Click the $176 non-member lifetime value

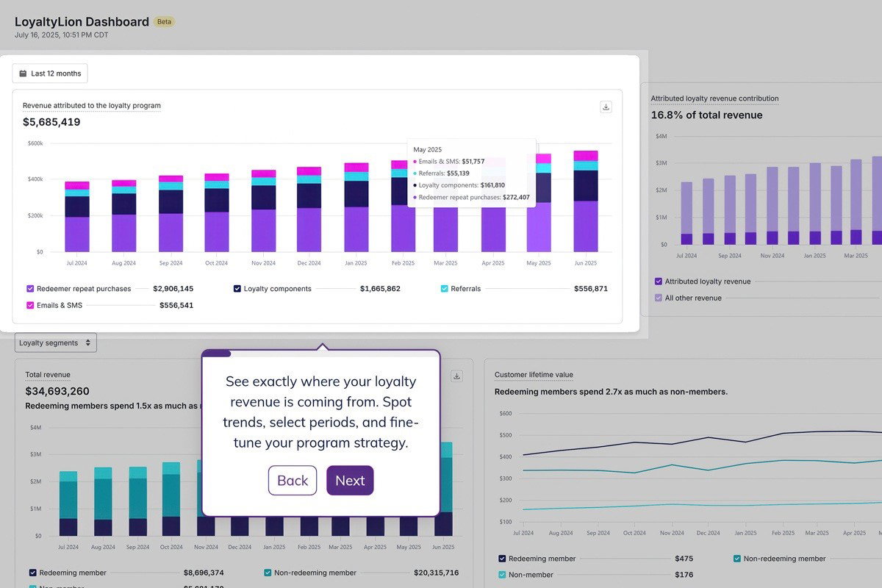tap(684, 575)
